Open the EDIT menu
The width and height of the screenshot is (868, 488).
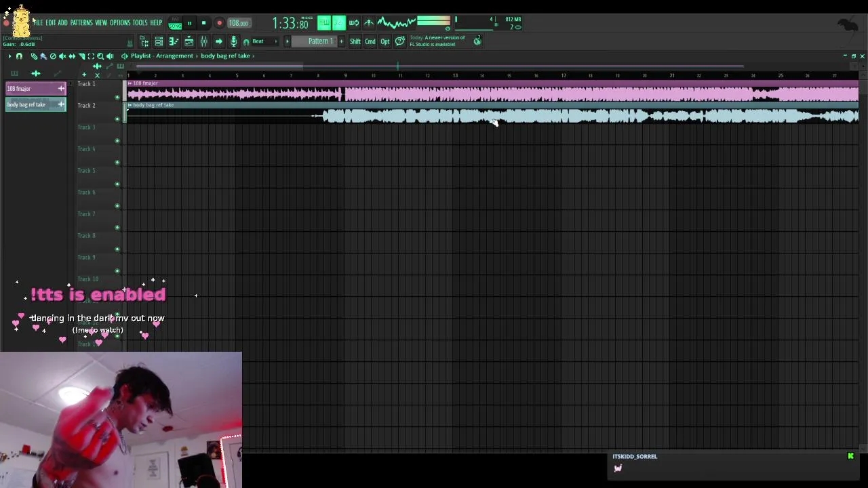(51, 22)
